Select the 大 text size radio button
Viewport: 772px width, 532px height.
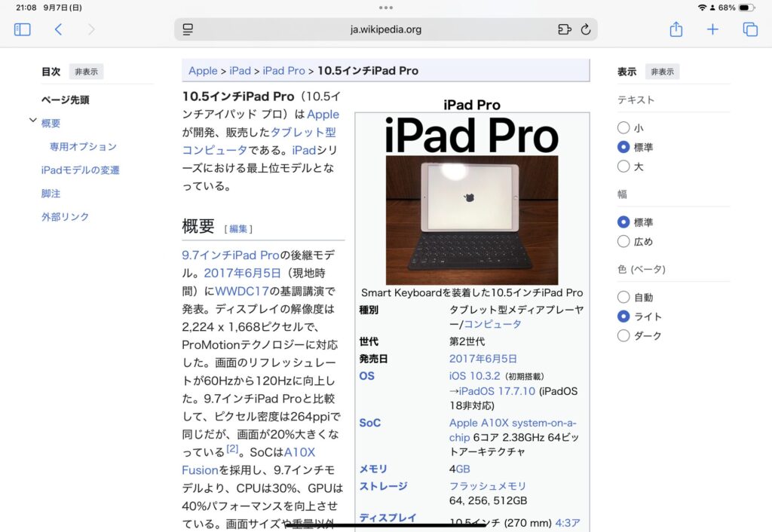(x=623, y=167)
